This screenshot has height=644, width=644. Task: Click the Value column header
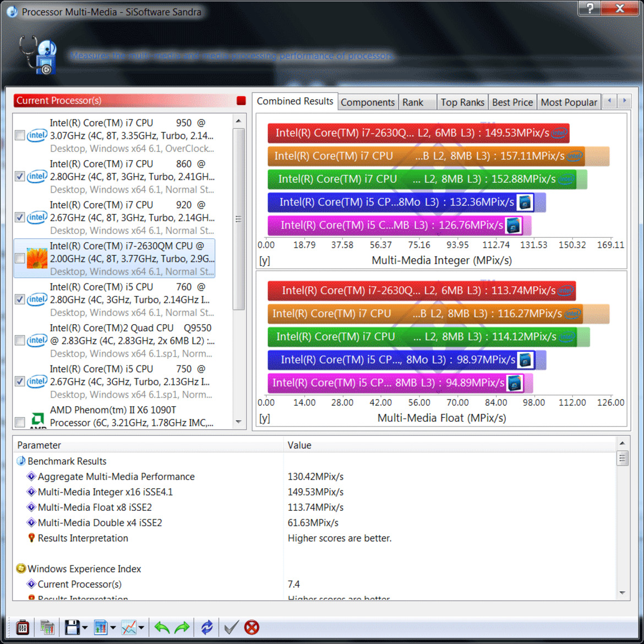(x=450, y=445)
